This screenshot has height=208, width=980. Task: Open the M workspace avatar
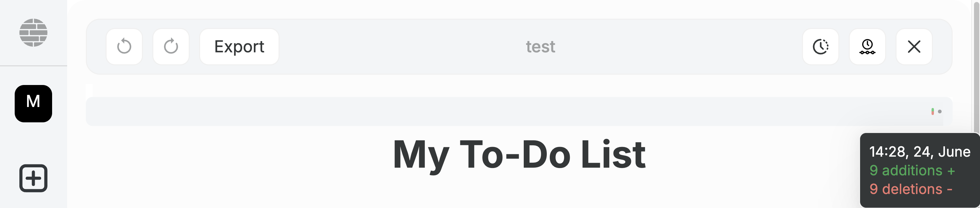pyautogui.click(x=33, y=104)
